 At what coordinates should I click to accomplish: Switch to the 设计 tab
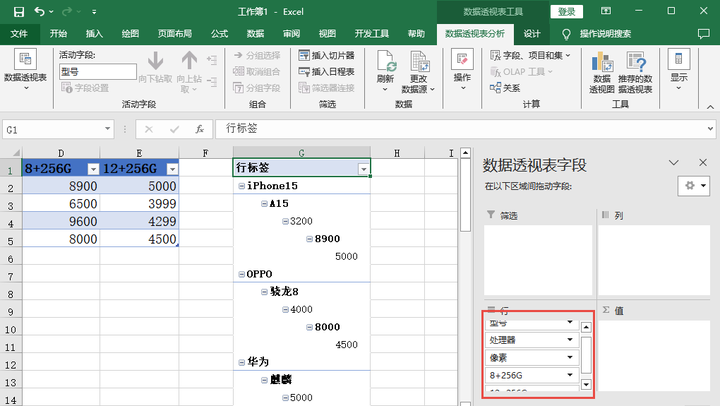tap(532, 34)
